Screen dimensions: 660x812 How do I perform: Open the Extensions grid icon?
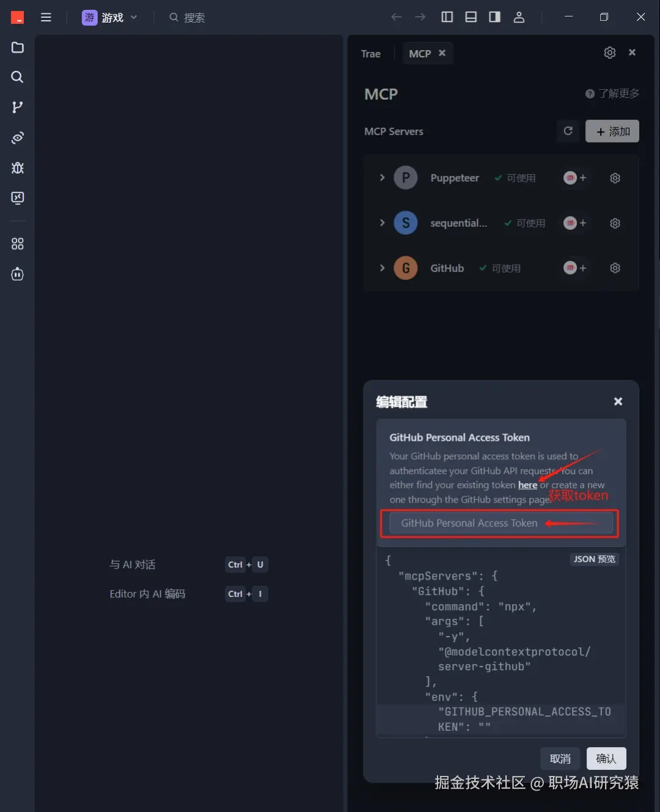point(18,244)
